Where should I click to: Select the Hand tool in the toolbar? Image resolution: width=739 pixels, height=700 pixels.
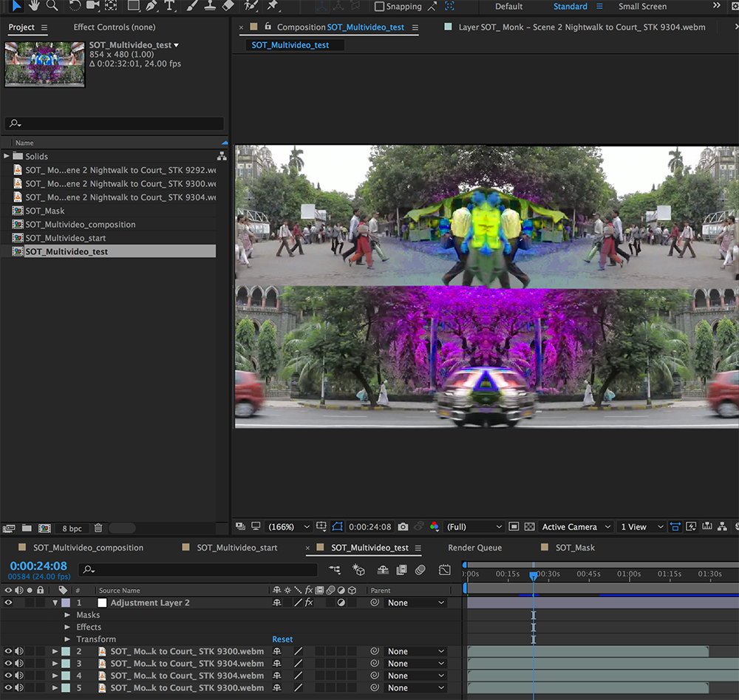[x=34, y=6]
